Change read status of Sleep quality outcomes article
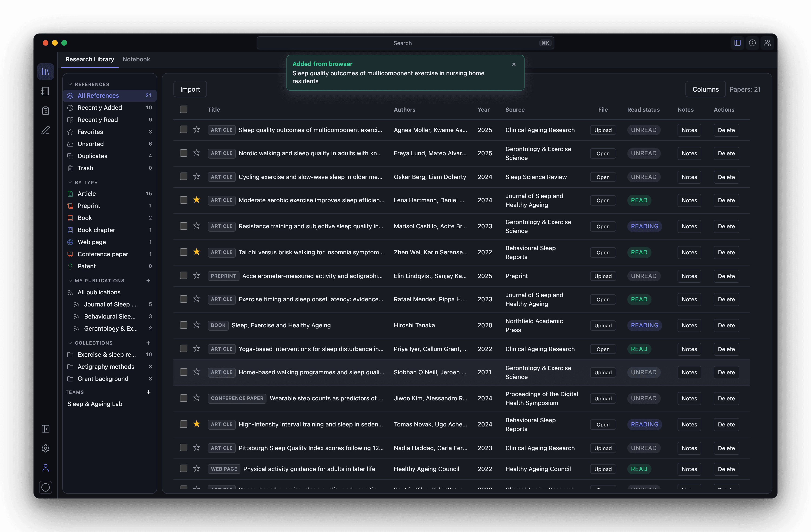 pos(644,130)
